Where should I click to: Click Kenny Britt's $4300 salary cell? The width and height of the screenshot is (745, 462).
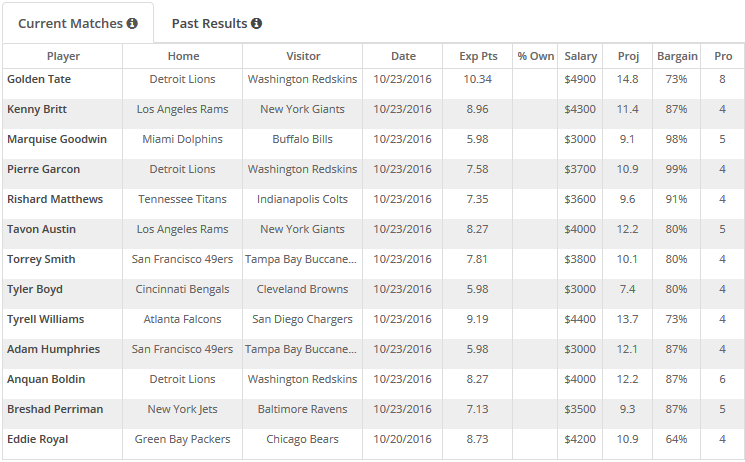tap(580, 109)
